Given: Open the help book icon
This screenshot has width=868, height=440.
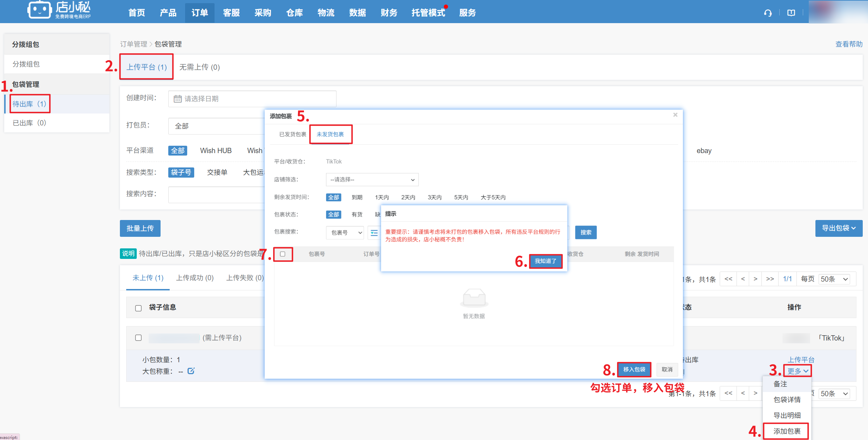Looking at the screenshot, I should [x=791, y=13].
